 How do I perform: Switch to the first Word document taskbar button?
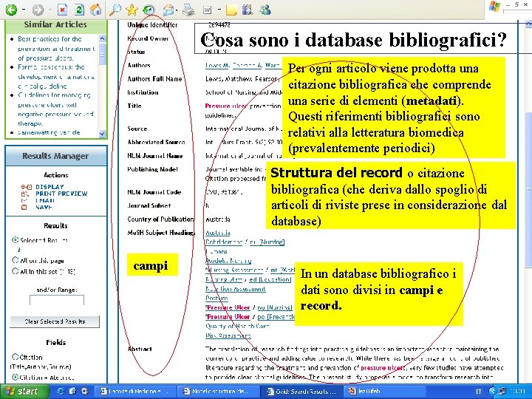(134, 391)
